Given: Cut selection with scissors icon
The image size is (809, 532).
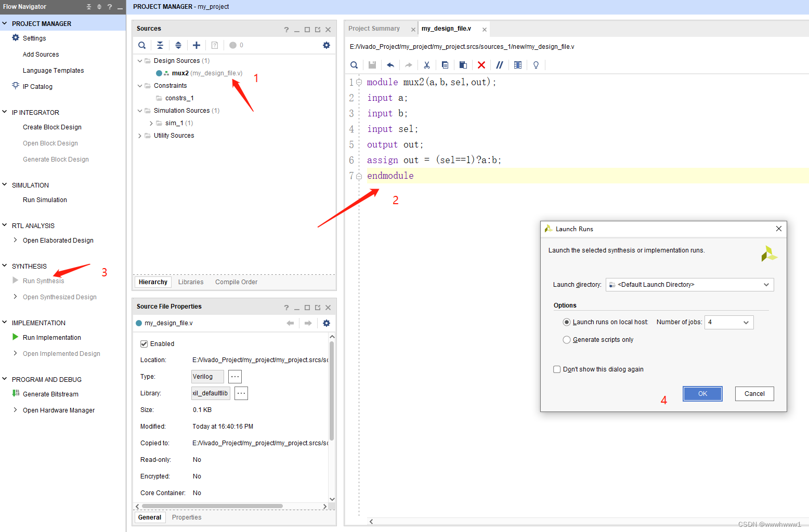Looking at the screenshot, I should pyautogui.click(x=427, y=65).
